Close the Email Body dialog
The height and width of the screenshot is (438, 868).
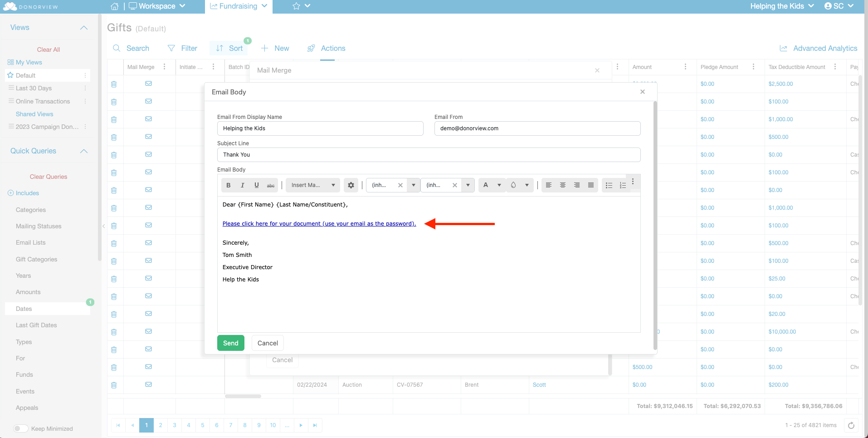(x=643, y=92)
